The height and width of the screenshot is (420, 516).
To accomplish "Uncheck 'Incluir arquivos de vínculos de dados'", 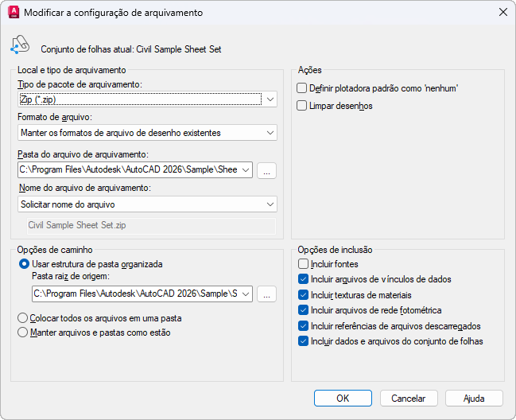I will coord(302,279).
